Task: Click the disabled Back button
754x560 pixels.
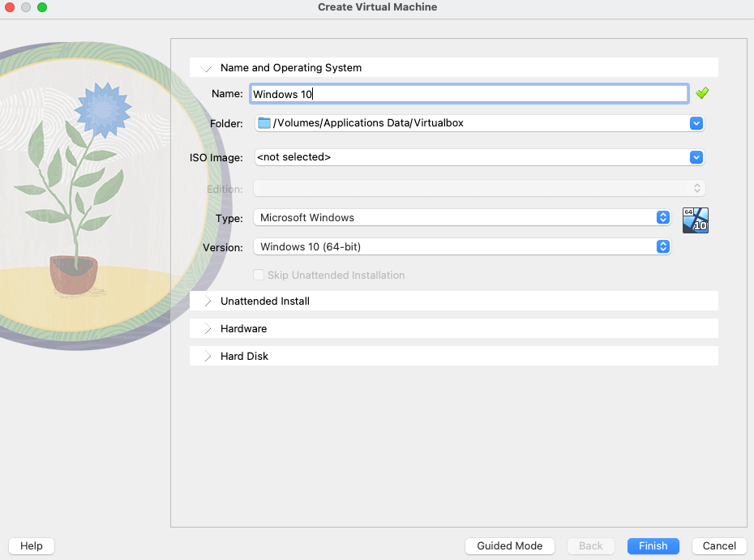Action: coord(590,545)
